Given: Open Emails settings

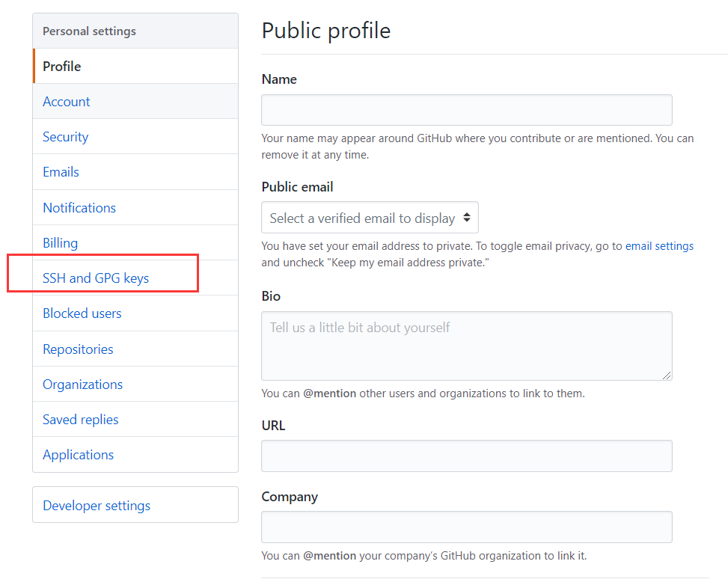Looking at the screenshot, I should coord(135,172).
